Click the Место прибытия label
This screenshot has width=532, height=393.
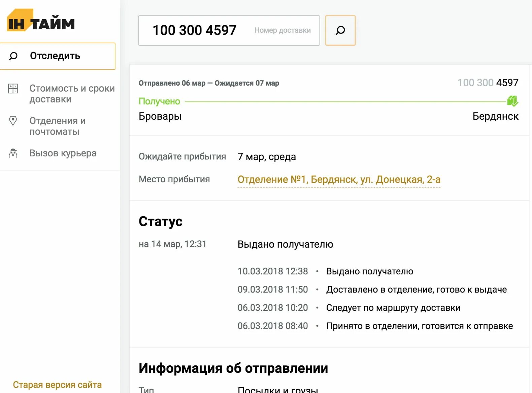[174, 179]
